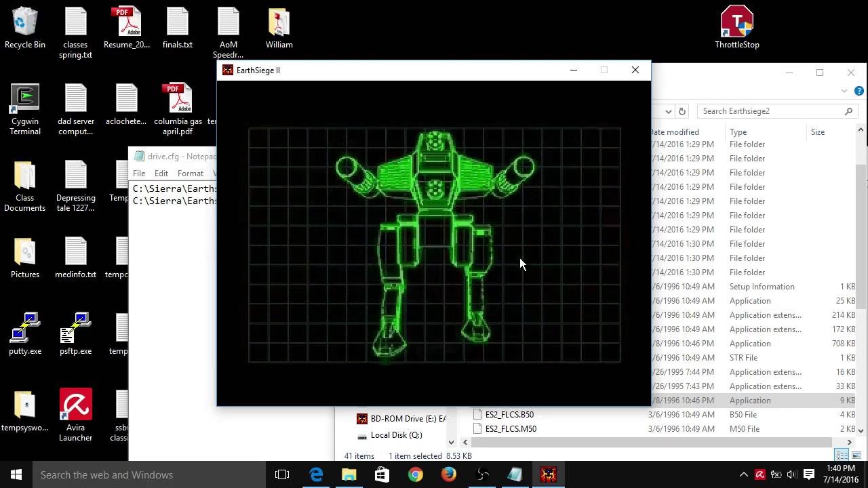Sort files by the Size column

pyautogui.click(x=831, y=132)
